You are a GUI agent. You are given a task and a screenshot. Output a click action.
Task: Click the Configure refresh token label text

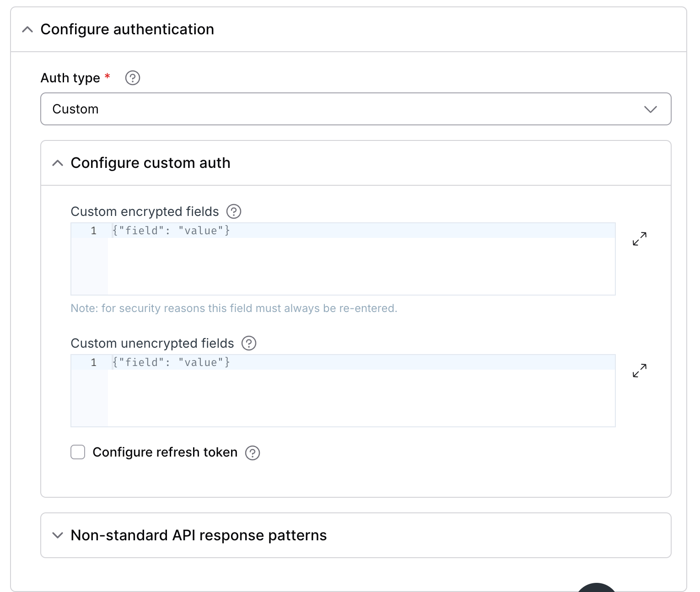tap(165, 452)
